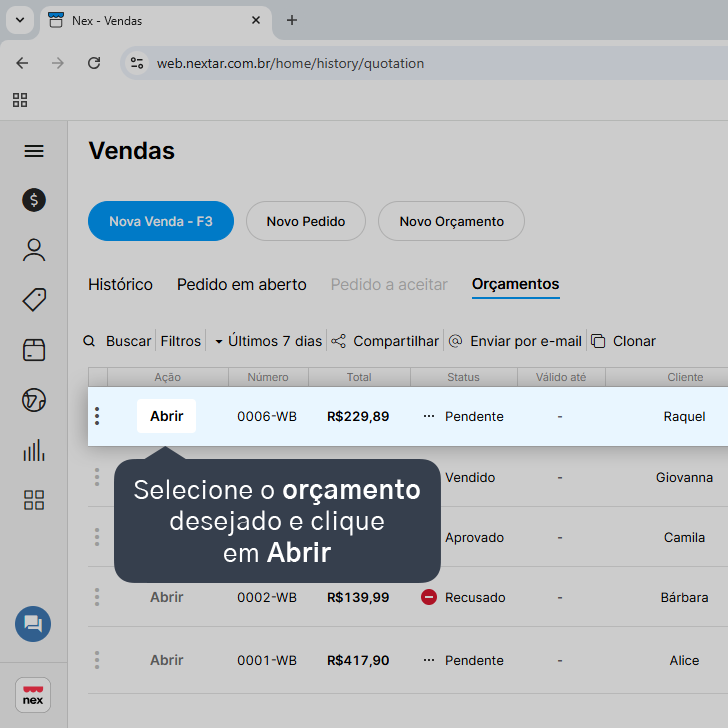
Task: Click total R$229,89
Action: [x=358, y=416]
